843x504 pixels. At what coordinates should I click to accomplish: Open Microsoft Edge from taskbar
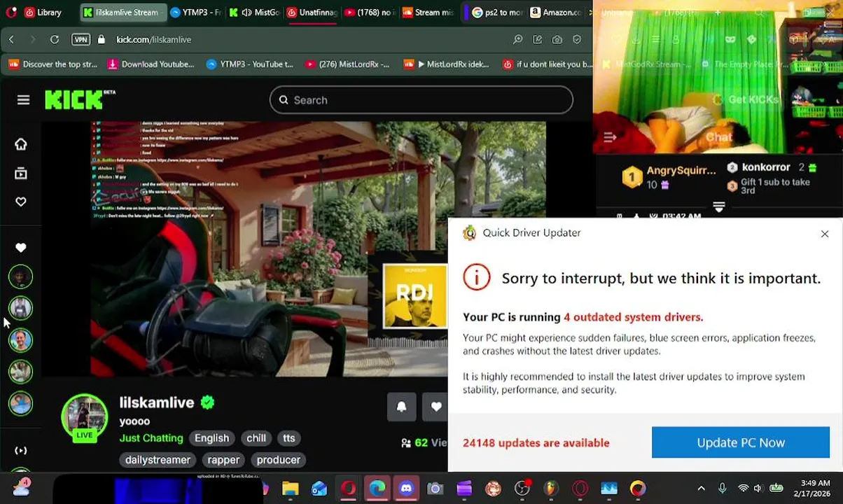click(377, 489)
